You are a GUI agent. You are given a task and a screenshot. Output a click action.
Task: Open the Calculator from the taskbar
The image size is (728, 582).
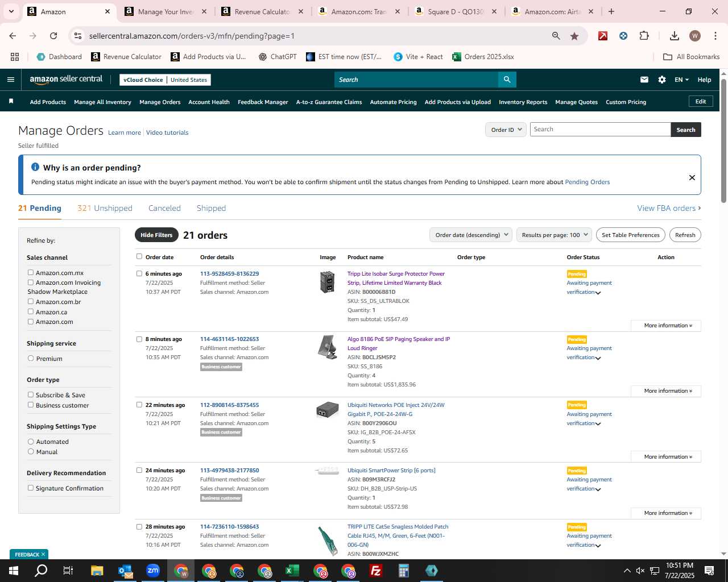tap(404, 571)
